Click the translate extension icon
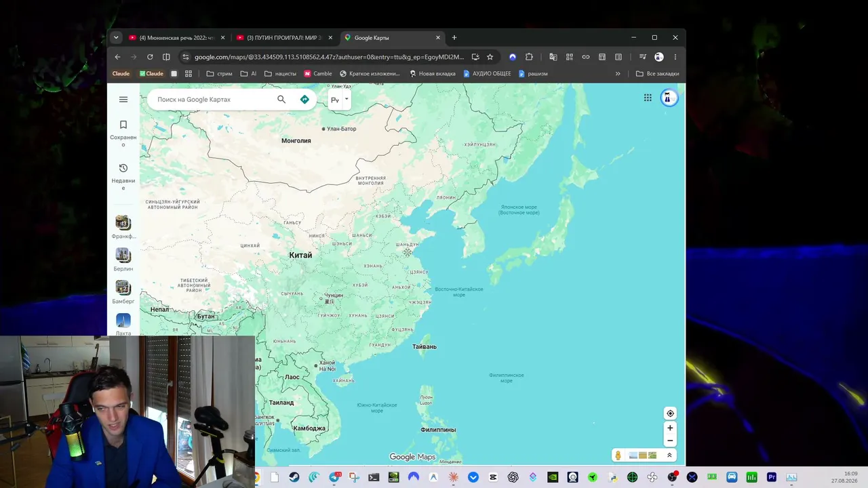868x488 pixels. (x=553, y=57)
